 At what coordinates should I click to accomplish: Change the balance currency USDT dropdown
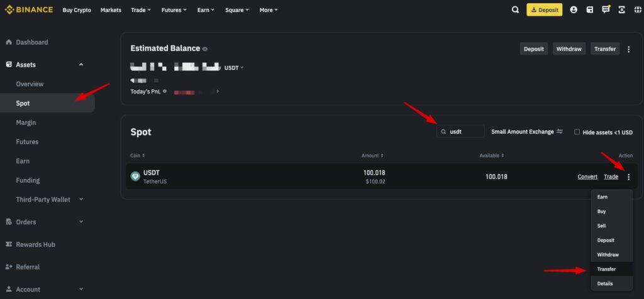tap(234, 68)
